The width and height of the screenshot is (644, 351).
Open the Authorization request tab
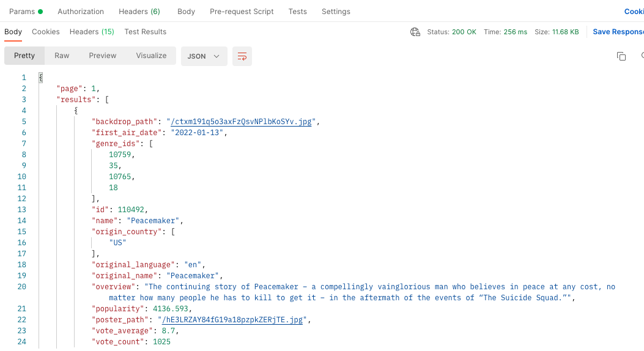81,12
